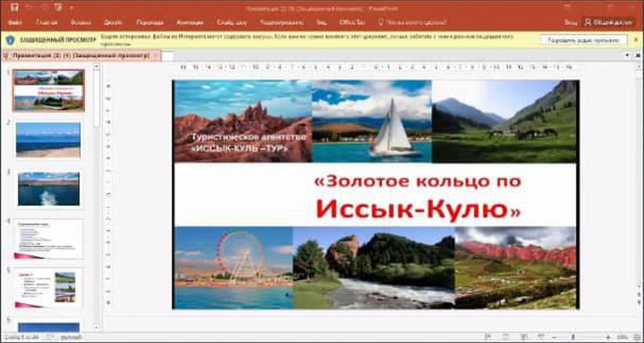The height and width of the screenshot is (343, 644).
Task: Open the document tab list dropdown arrow
Action: coord(627,55)
